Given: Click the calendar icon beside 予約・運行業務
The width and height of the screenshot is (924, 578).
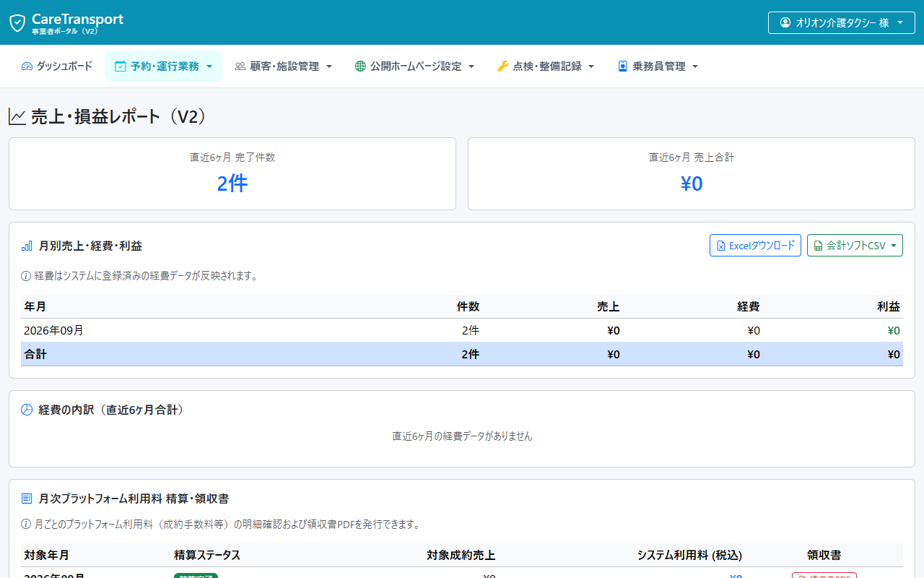Looking at the screenshot, I should (x=121, y=66).
